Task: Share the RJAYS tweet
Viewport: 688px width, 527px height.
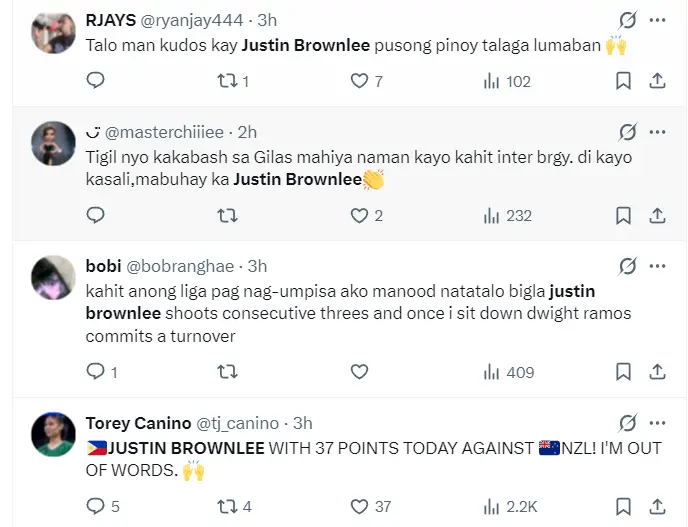Action: coord(657,81)
